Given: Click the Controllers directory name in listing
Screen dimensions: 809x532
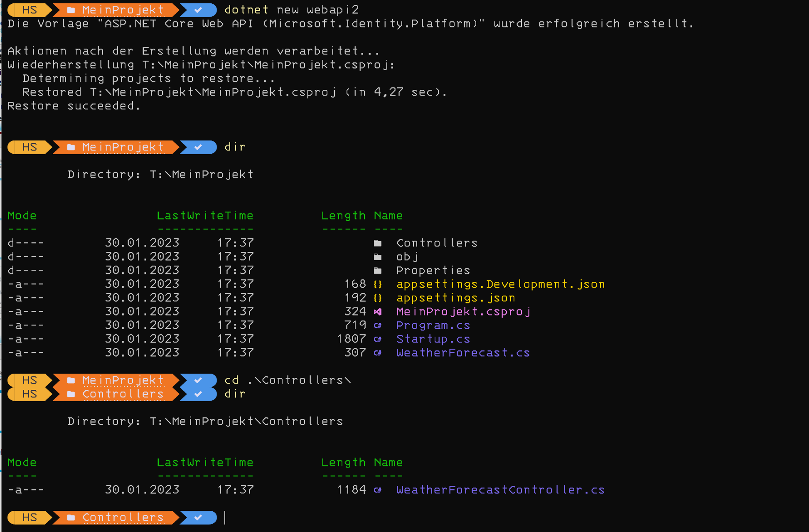Looking at the screenshot, I should coord(437,243).
